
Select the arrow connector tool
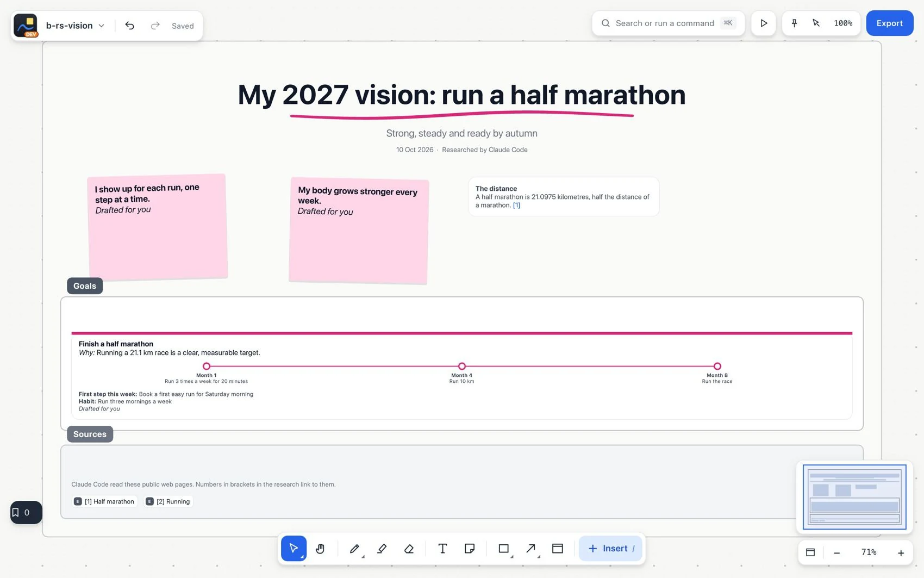pyautogui.click(x=531, y=548)
